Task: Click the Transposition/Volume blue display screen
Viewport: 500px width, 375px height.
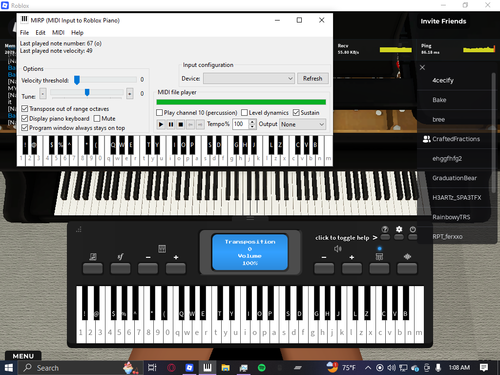Action: [x=250, y=252]
